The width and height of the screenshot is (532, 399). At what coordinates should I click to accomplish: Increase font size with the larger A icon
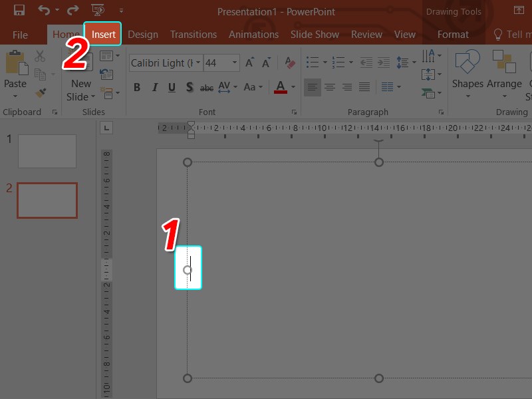click(250, 63)
